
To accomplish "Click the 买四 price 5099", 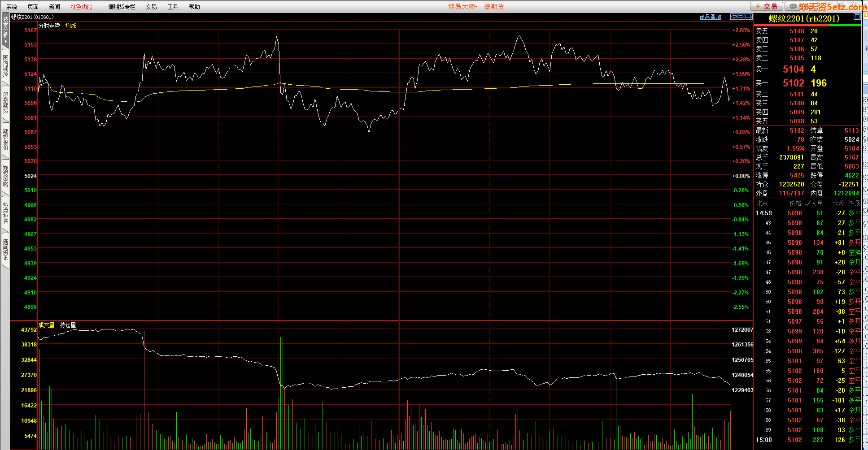I will coord(797,112).
